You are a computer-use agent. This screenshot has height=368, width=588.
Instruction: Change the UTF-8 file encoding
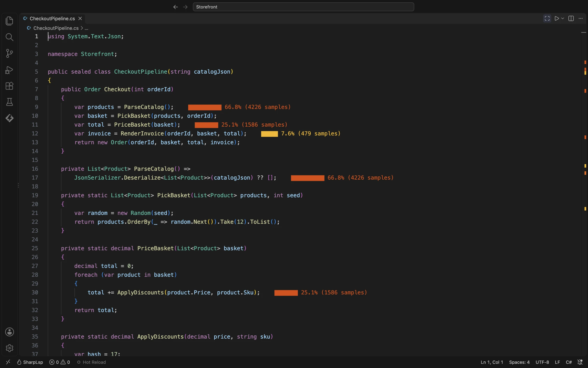pos(542,362)
